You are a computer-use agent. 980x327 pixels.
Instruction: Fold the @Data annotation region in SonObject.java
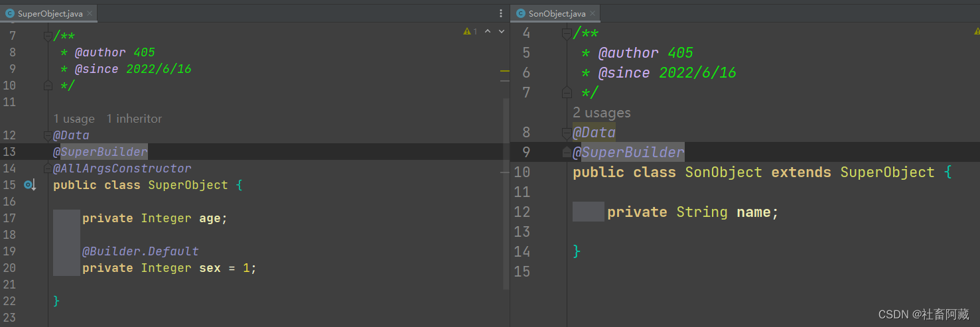pyautogui.click(x=566, y=133)
